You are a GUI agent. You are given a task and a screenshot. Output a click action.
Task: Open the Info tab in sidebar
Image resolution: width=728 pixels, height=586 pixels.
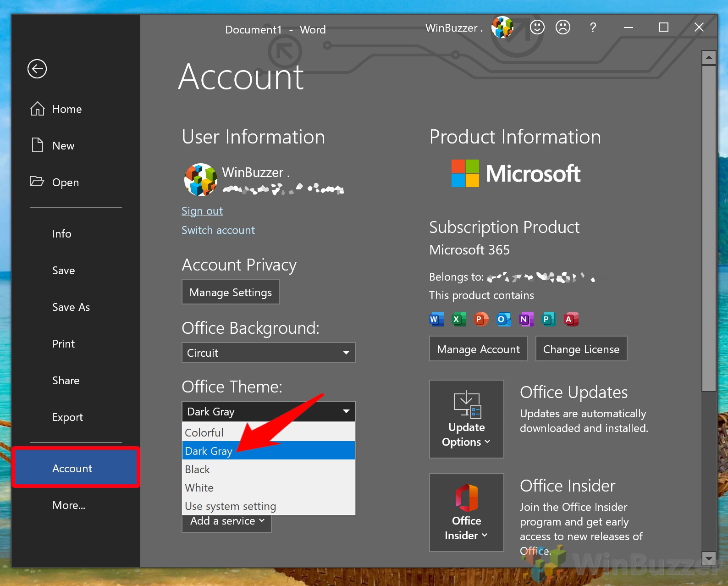[76, 234]
